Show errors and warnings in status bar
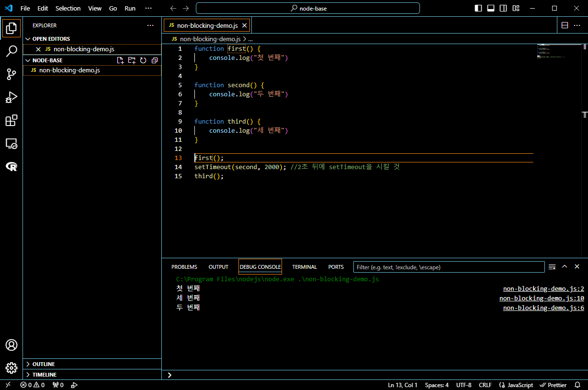This screenshot has height=390, width=588. (33, 385)
